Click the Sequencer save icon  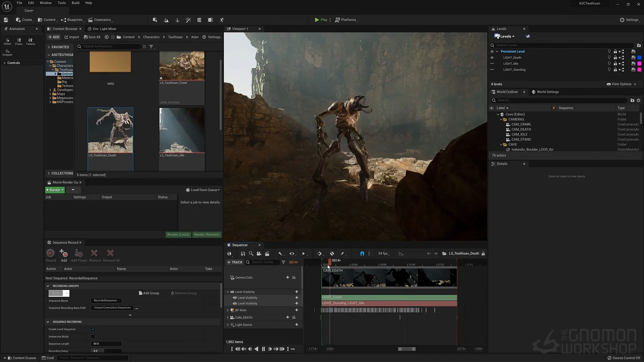tap(243, 254)
